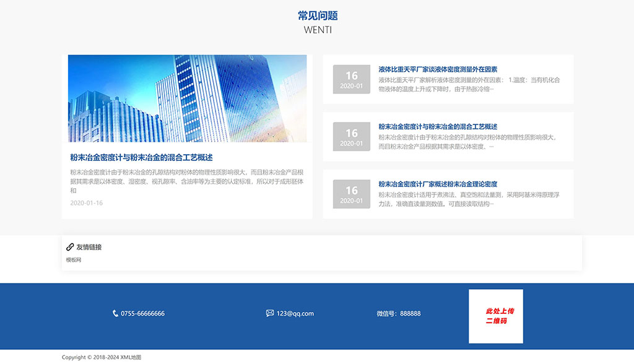Click the WENTI subtitle text

317,29
